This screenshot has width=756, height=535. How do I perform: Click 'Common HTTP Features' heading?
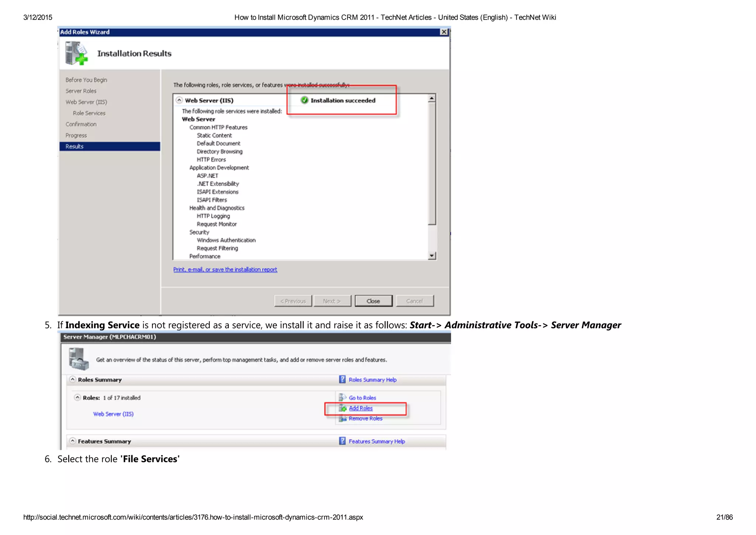(x=218, y=127)
